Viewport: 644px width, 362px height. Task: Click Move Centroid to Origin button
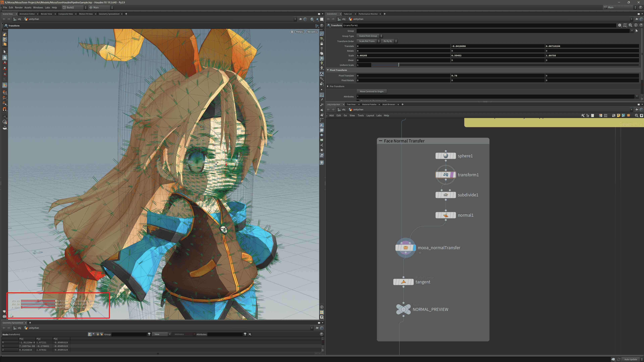(371, 92)
